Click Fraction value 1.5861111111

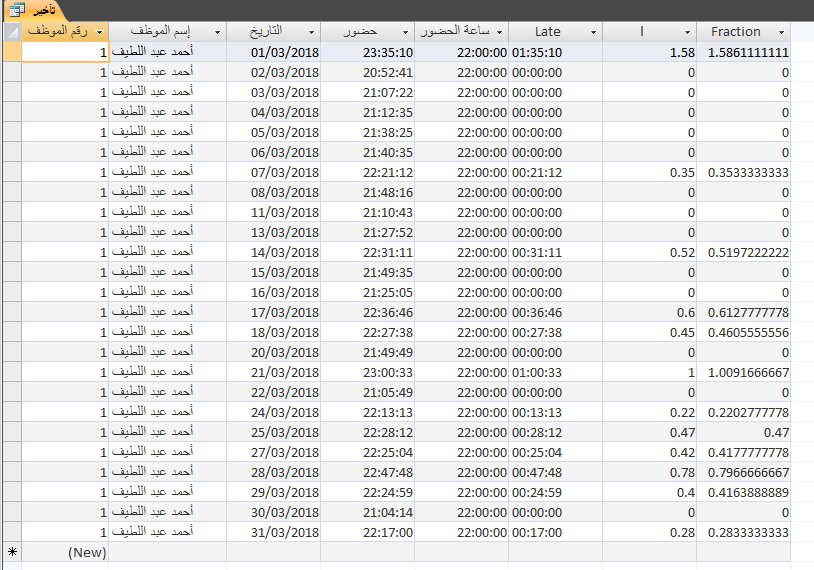(743, 52)
